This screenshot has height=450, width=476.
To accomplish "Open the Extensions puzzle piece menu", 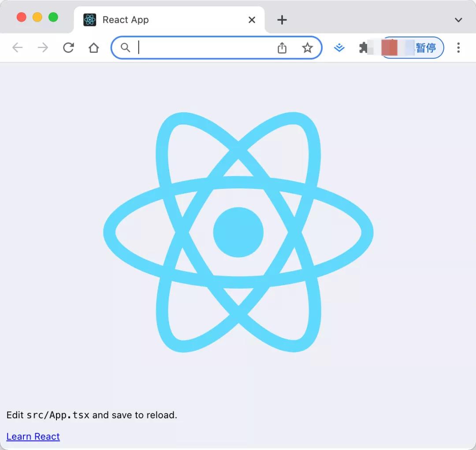I will point(363,48).
